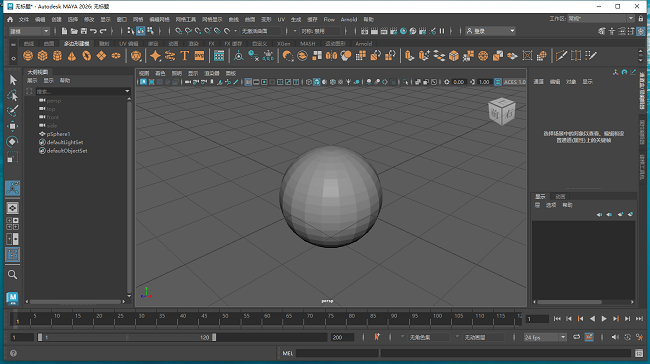This screenshot has height=364, width=650.
Task: Click the SVG import shelf icon
Action: (x=199, y=56)
